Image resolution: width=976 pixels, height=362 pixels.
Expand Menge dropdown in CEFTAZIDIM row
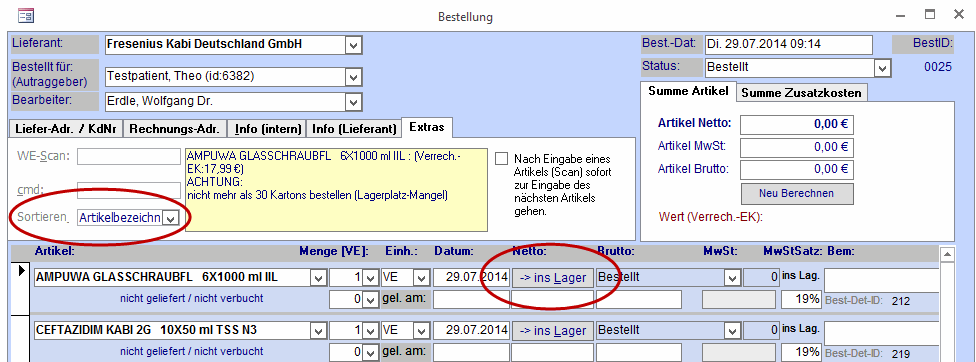(370, 330)
